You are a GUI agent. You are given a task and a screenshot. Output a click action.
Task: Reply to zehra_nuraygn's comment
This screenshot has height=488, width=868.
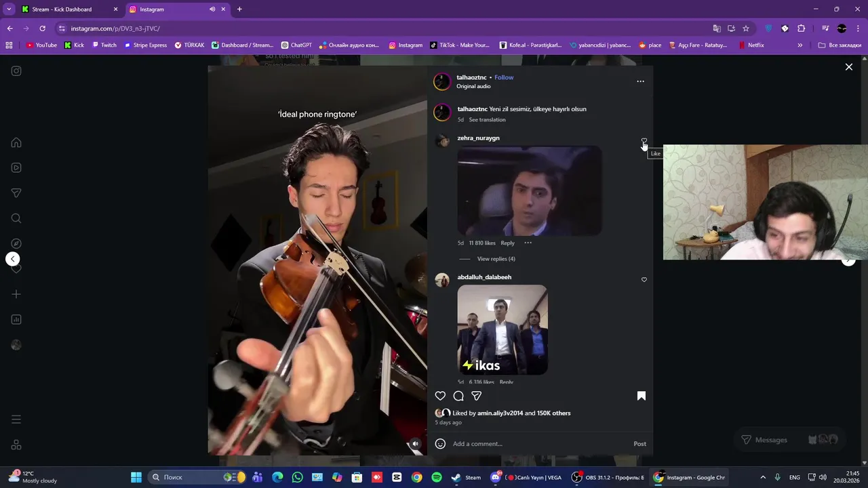click(507, 243)
